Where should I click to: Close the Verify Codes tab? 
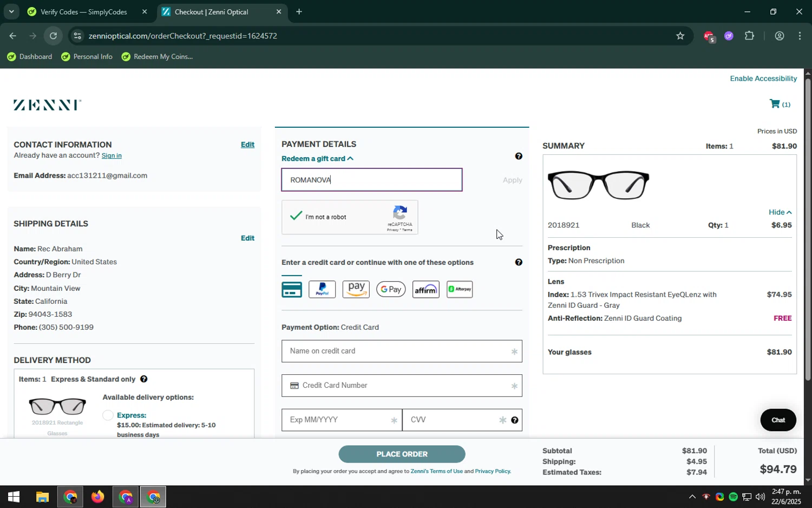click(x=145, y=11)
